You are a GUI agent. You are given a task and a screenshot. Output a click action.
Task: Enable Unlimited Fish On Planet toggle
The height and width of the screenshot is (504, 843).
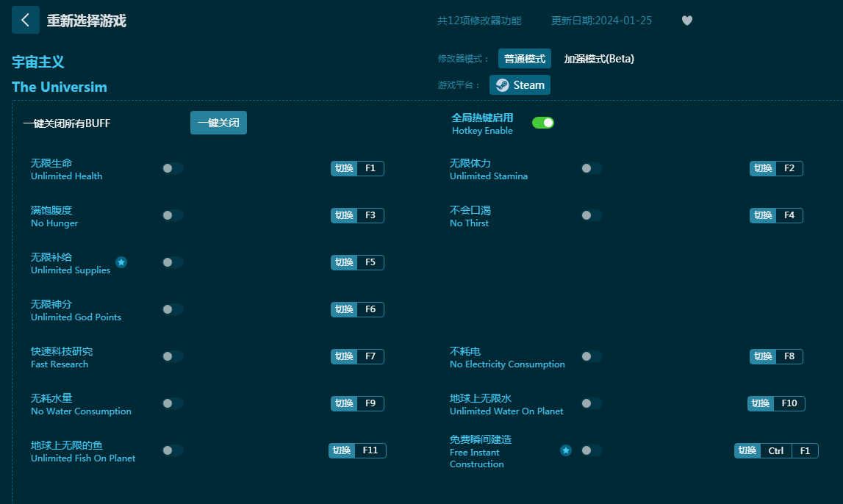[173, 450]
